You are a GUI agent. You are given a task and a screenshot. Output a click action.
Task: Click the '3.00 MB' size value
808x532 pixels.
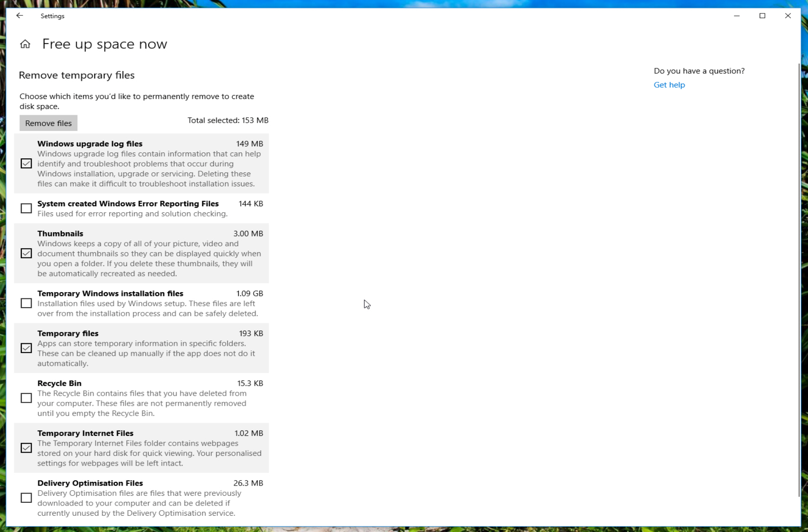click(x=248, y=234)
